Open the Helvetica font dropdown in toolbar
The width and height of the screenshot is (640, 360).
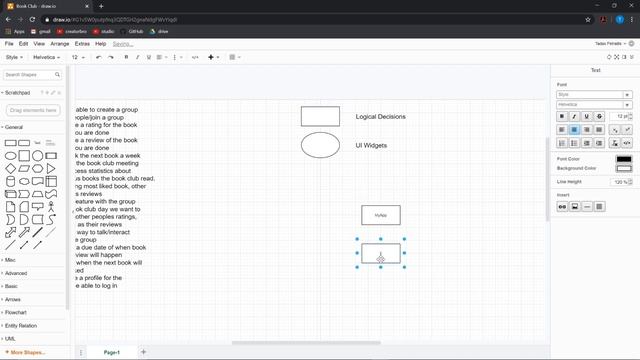[46, 57]
